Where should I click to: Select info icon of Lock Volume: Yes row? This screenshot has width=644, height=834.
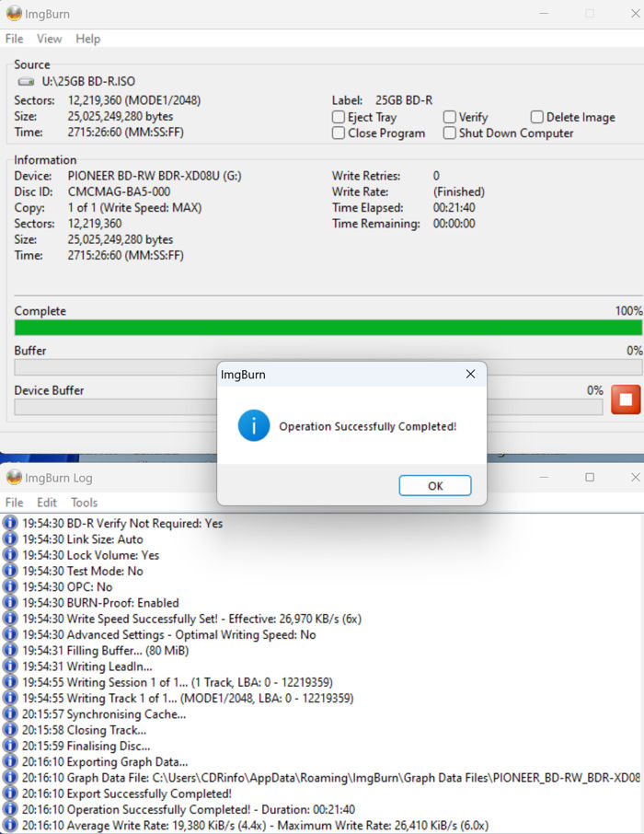click(10, 555)
